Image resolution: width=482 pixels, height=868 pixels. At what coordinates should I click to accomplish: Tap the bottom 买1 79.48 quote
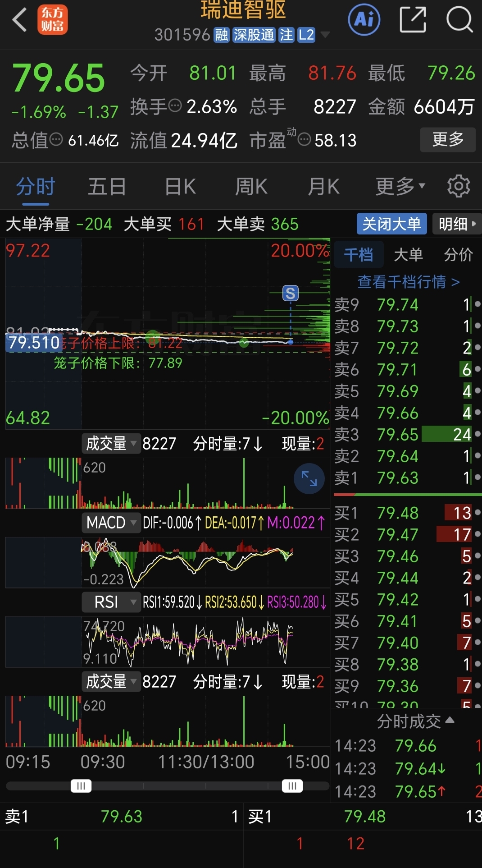[363, 816]
